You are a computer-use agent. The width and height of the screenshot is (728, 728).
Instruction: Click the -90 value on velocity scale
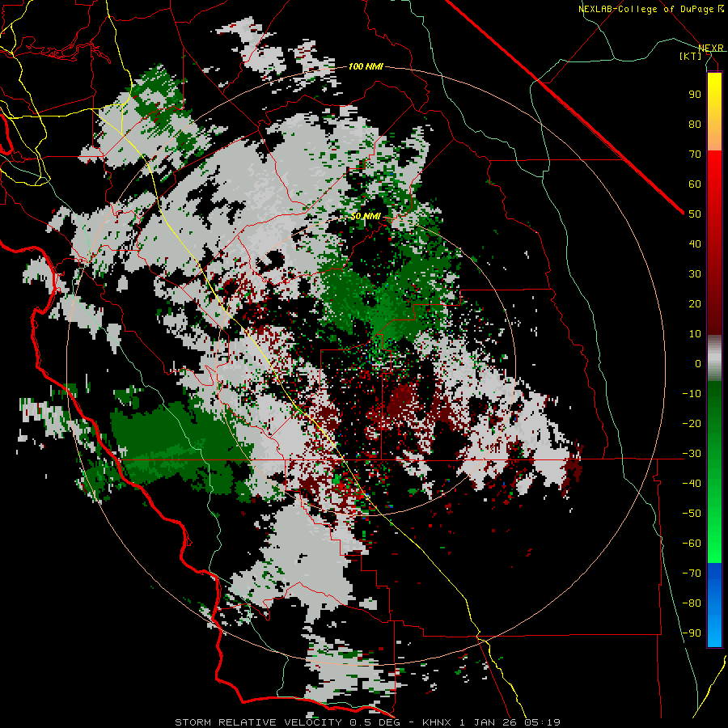pos(692,633)
